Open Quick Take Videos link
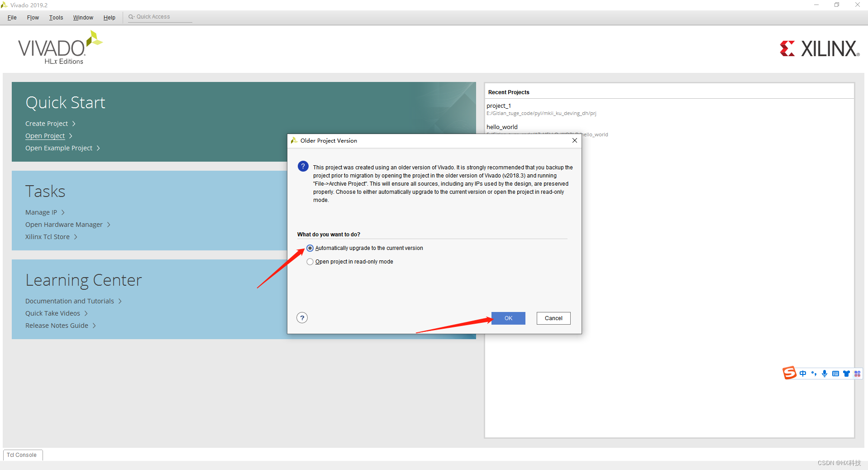This screenshot has width=868, height=470. (x=52, y=313)
